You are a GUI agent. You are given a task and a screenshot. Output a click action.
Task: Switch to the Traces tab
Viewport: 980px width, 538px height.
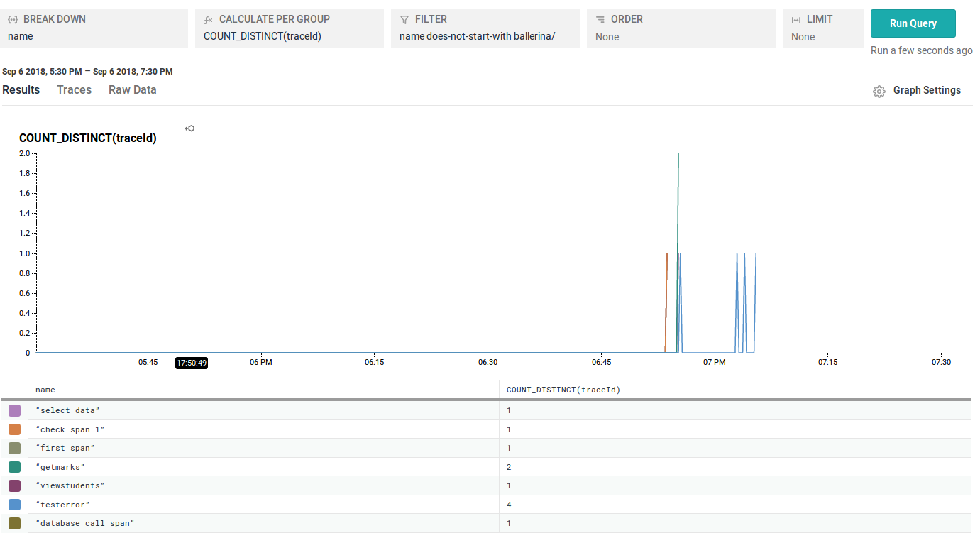tap(75, 89)
